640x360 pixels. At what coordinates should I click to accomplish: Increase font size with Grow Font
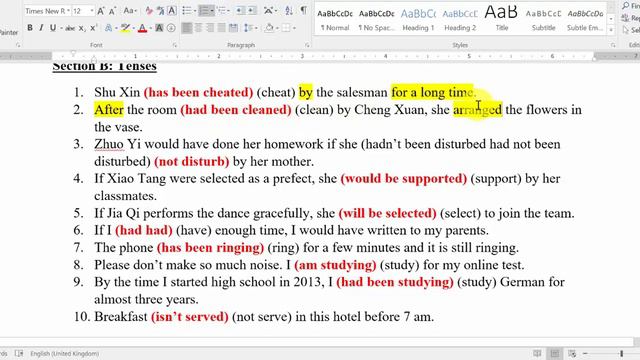coord(100,11)
